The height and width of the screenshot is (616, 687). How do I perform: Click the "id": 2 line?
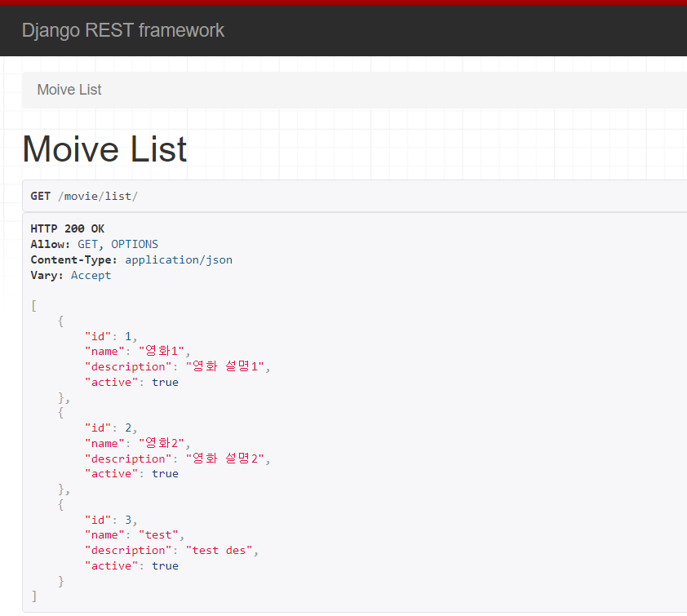pos(111,428)
